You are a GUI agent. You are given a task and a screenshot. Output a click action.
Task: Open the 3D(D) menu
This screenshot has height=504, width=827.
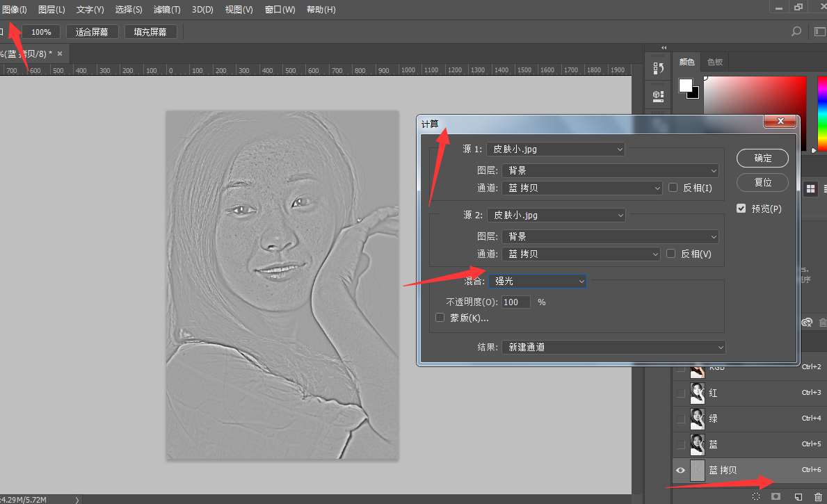(x=202, y=10)
